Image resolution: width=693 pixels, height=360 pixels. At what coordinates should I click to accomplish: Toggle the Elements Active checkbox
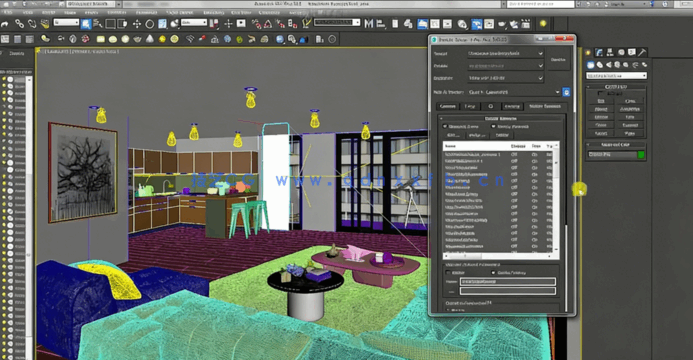(x=446, y=127)
